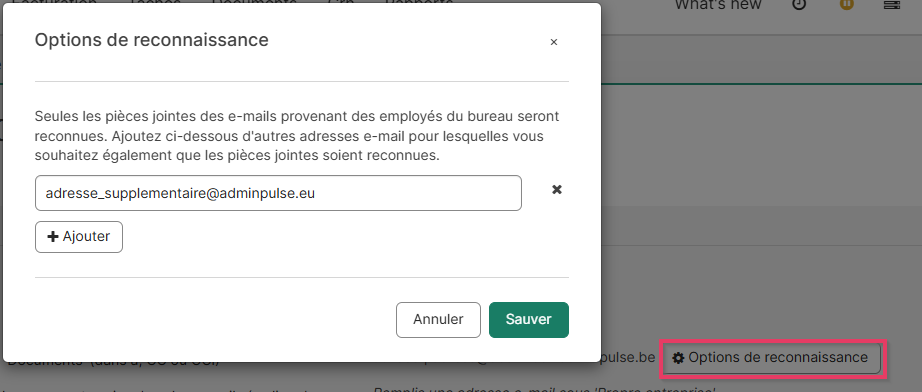The width and height of the screenshot is (922, 392).
Task: Open the Options de reconnaissance button
Action: pyautogui.click(x=772, y=357)
